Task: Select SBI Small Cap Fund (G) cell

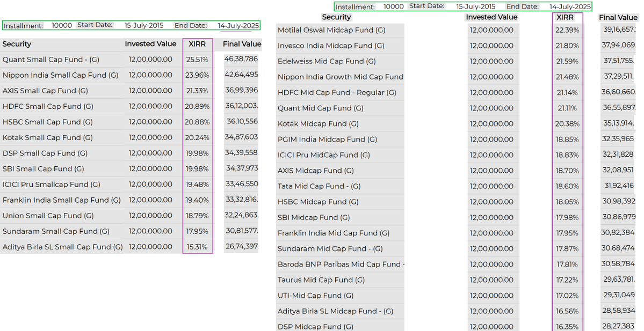Action: point(43,168)
